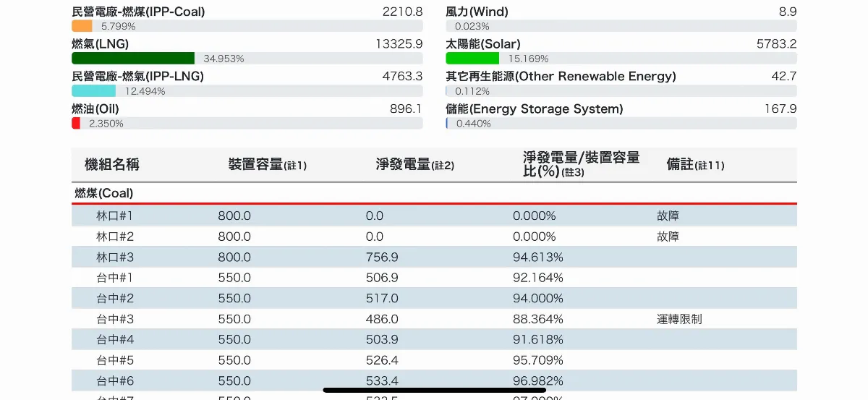The height and width of the screenshot is (400, 868).
Task: Click the Other Renewable Energy 0.112% bar
Action: (x=621, y=91)
